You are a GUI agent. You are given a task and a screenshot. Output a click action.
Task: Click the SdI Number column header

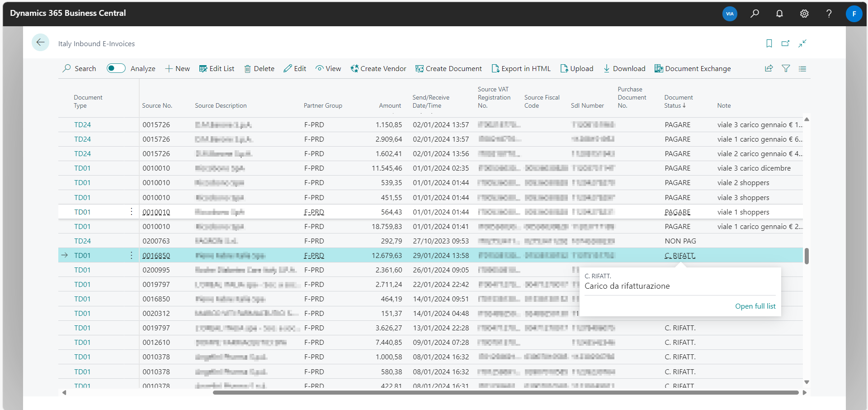587,105
